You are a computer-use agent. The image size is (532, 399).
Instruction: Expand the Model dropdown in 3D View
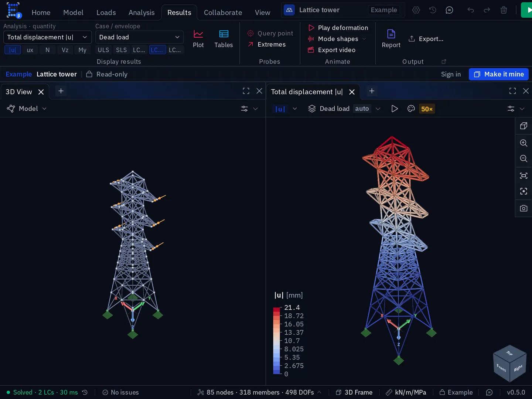coord(27,109)
